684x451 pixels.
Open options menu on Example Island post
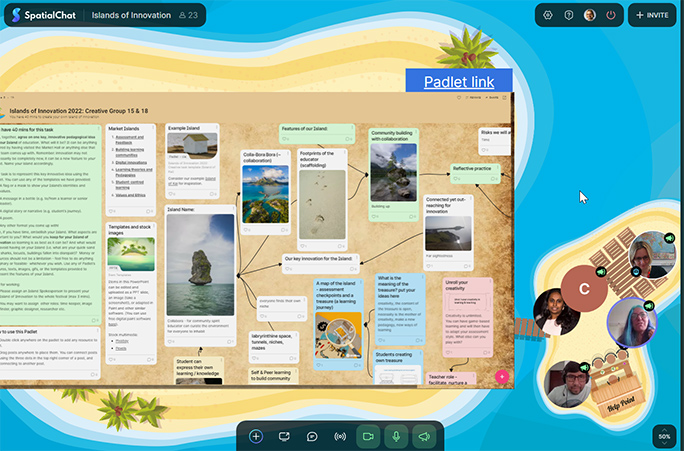tap(216, 127)
